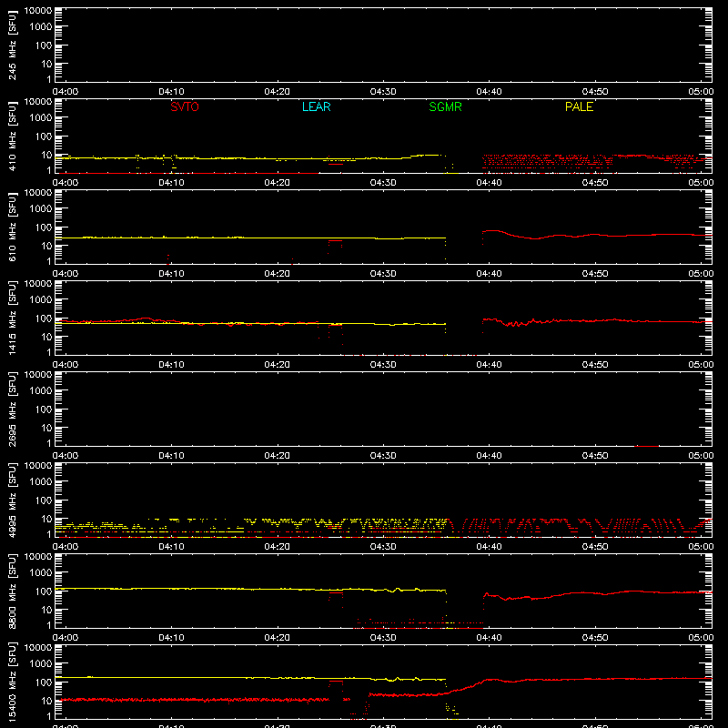The height and width of the screenshot is (728, 728).
Task: Click the yellow PALE station label
Action: point(579,106)
